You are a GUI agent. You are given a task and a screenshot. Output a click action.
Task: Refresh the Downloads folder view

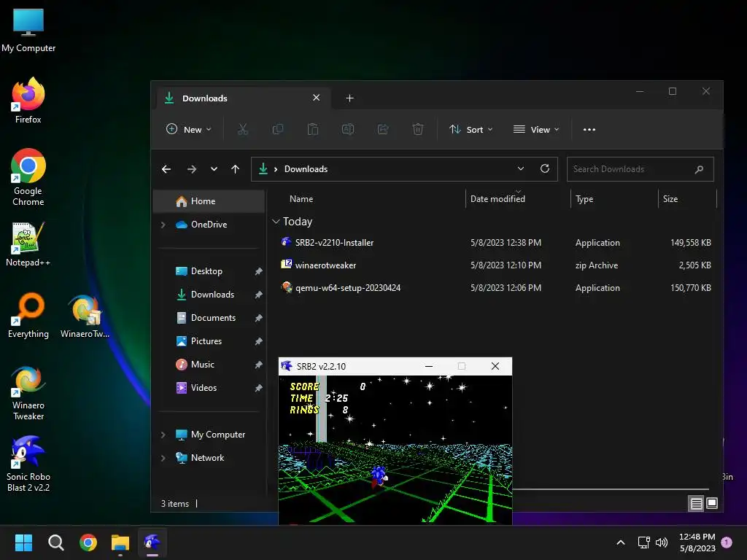pyautogui.click(x=545, y=168)
